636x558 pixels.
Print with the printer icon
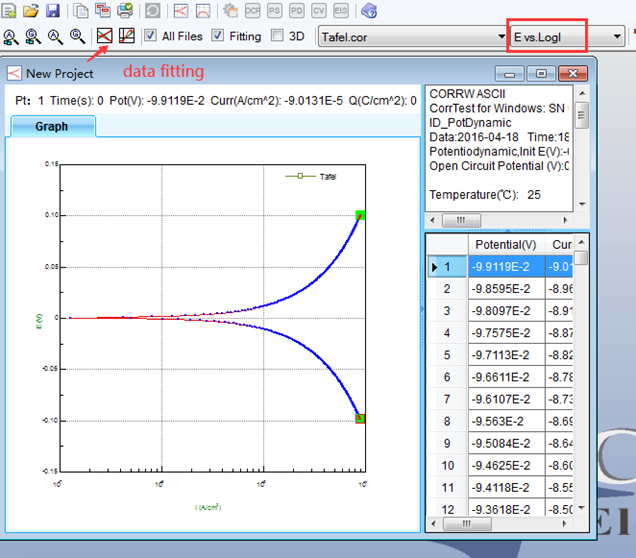(x=125, y=11)
